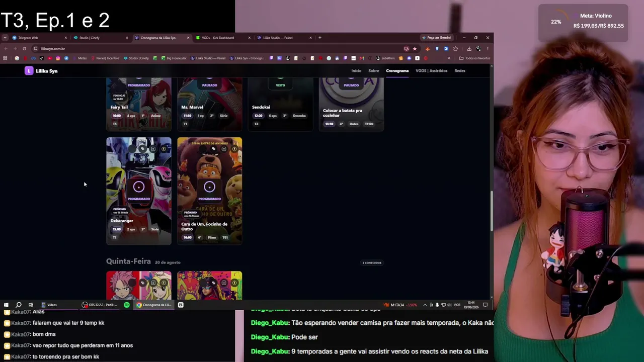Open the Todos os favoritos folder
Viewport: 644px width, 362px height.
pos(474,58)
